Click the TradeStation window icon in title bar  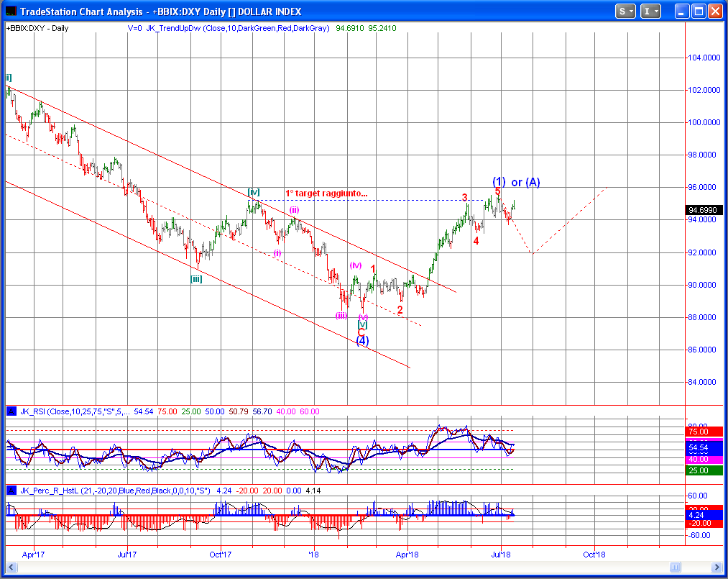[x=11, y=12]
